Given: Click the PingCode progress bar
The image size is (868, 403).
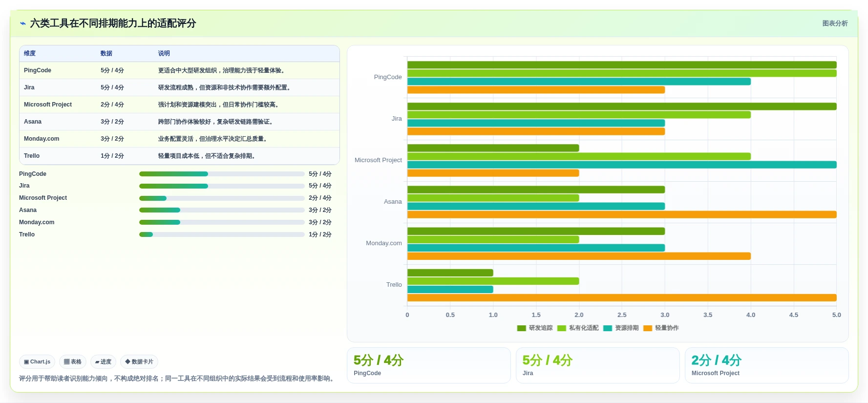Looking at the screenshot, I should tap(222, 174).
